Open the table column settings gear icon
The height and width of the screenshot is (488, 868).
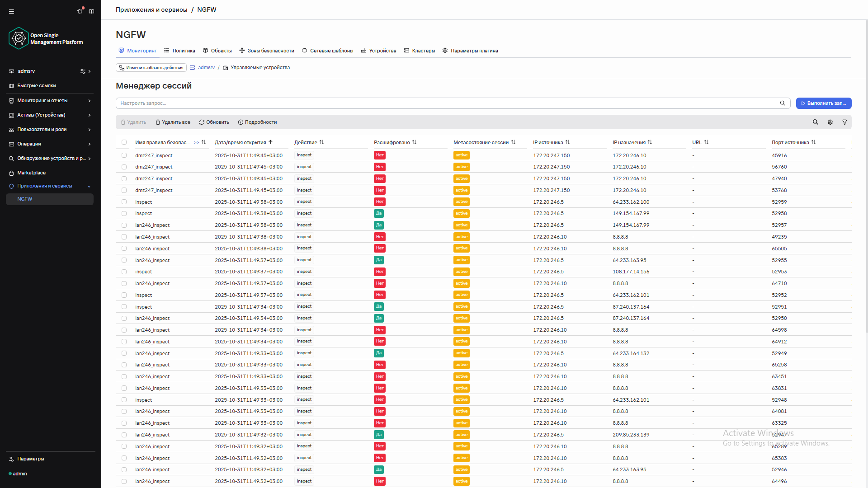830,122
